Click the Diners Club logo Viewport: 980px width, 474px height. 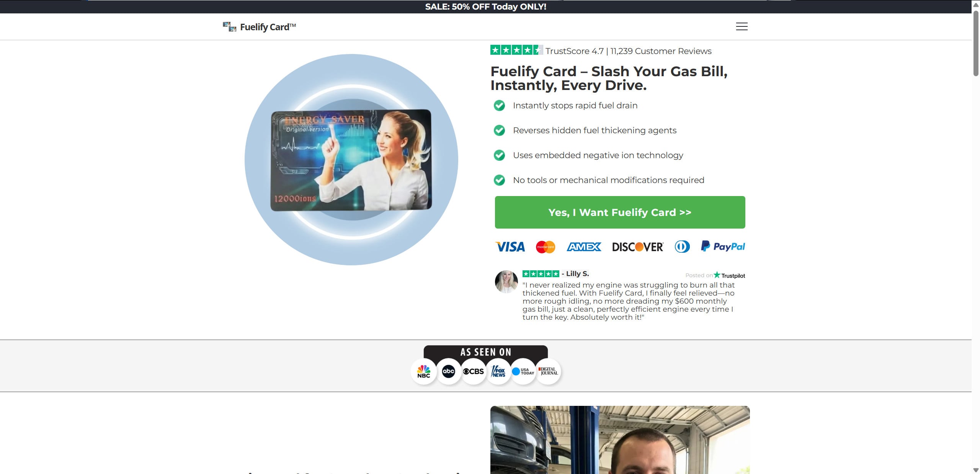(682, 247)
